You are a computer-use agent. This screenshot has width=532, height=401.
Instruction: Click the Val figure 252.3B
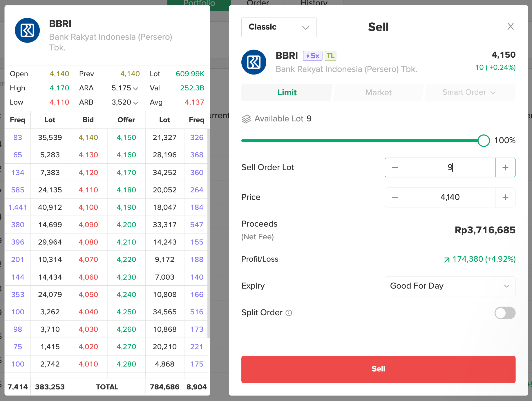click(192, 88)
